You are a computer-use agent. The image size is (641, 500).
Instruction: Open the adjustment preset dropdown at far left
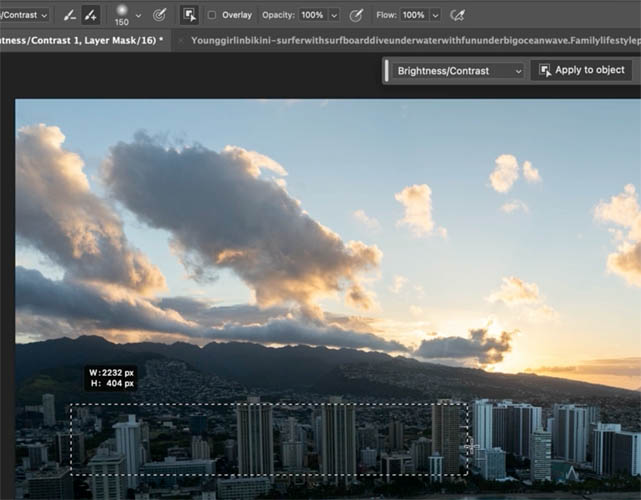point(24,15)
